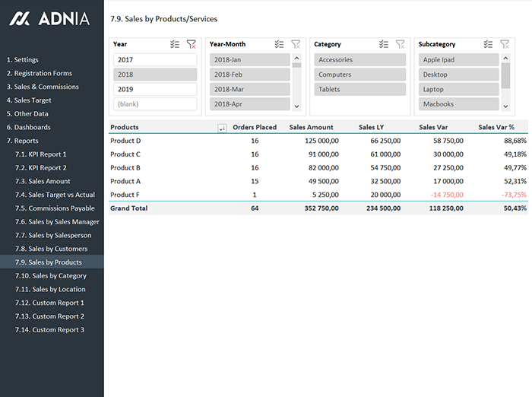The height and width of the screenshot is (397, 532).
Task: Toggle multi-select in Category slicer
Action: click(x=384, y=45)
